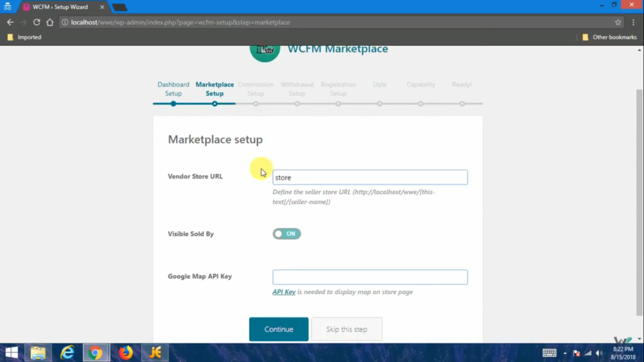Viewport: 644px width, 362px height.
Task: Focus the Vendor Store URL field
Action: [370, 177]
